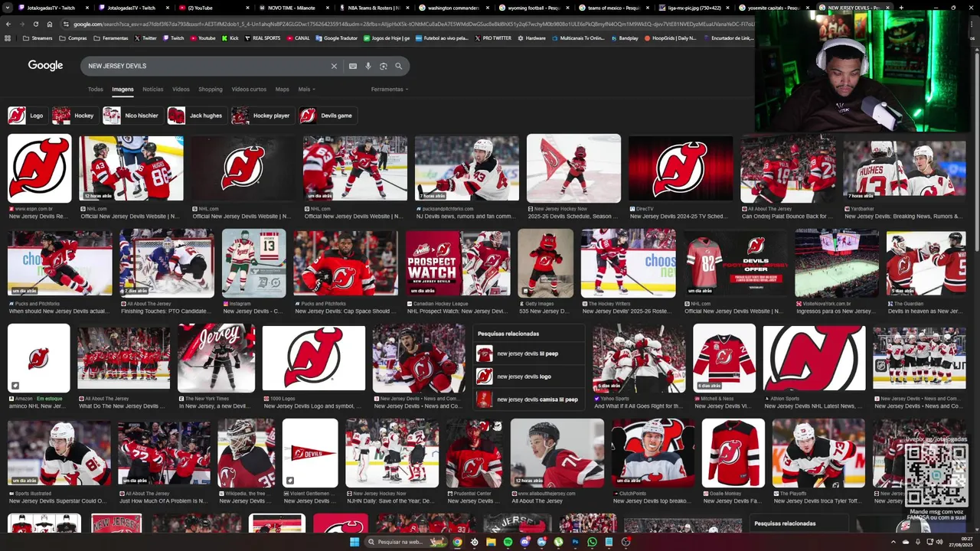Filter images by the Nico hischier chip
The height and width of the screenshot is (551, 980).
pyautogui.click(x=132, y=116)
